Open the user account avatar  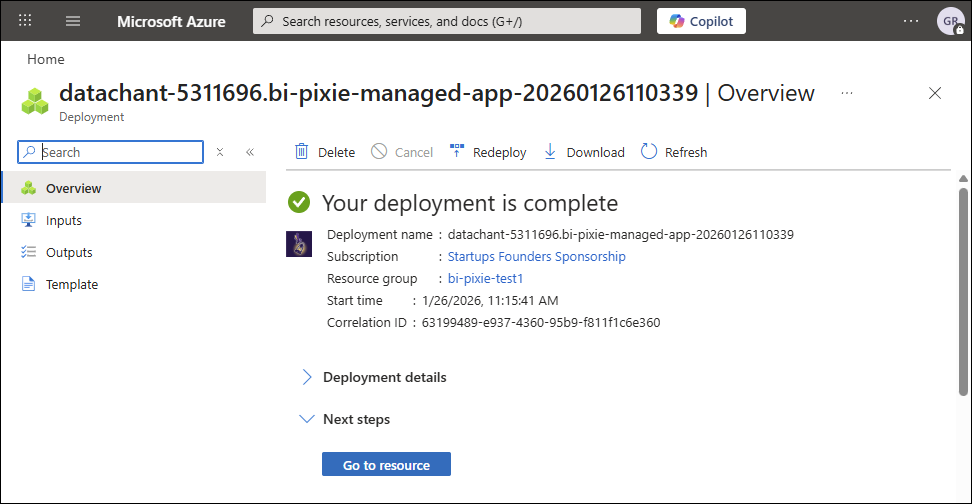coord(948,21)
